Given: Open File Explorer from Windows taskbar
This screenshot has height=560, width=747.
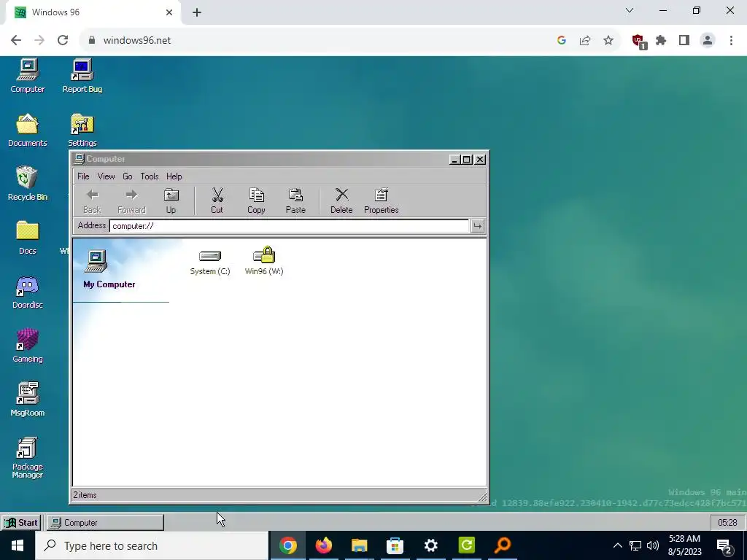Looking at the screenshot, I should (359, 545).
